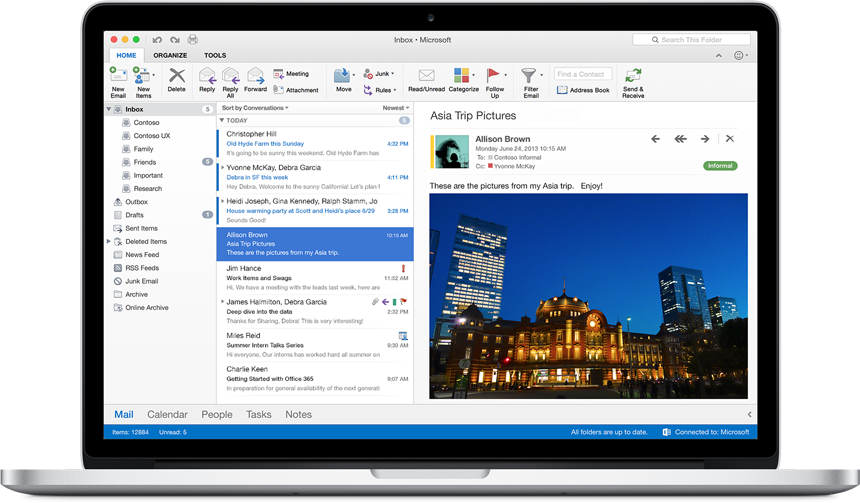
Task: Click the Attachment button in ribbon
Action: [x=297, y=90]
